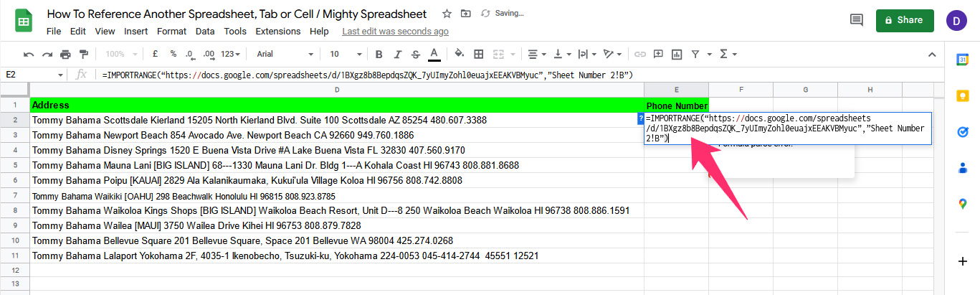
Task: Decrease decimal places
Action: 190,54
